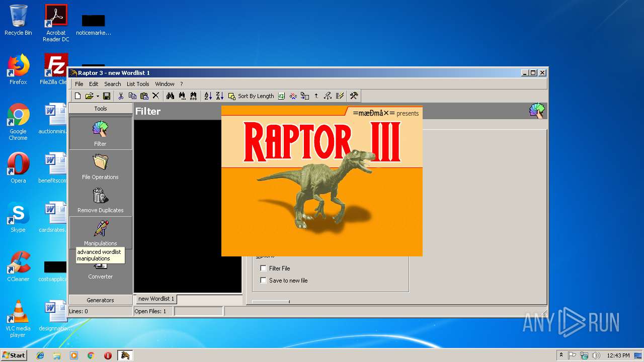Screen dimensions: 644x362
Task: Open the Edit menu
Action: click(94, 84)
